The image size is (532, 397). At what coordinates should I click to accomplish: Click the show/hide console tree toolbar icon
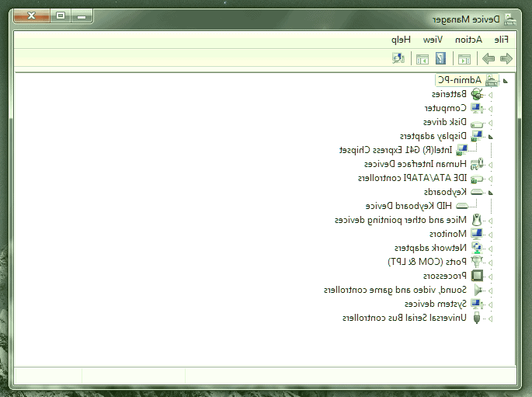464,59
